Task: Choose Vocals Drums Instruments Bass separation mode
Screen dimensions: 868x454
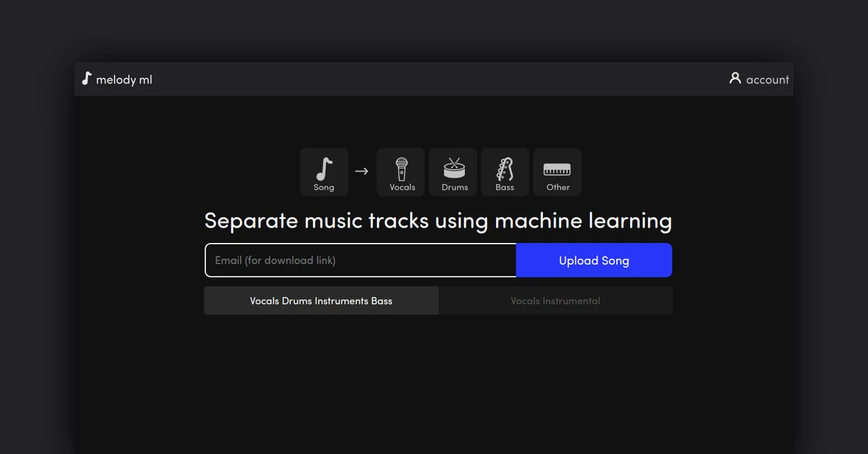Action: click(x=321, y=301)
